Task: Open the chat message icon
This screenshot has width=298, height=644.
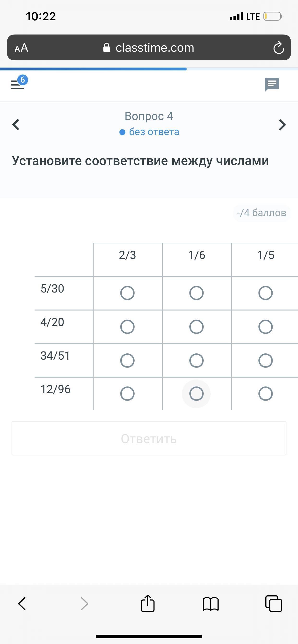Action: click(272, 85)
